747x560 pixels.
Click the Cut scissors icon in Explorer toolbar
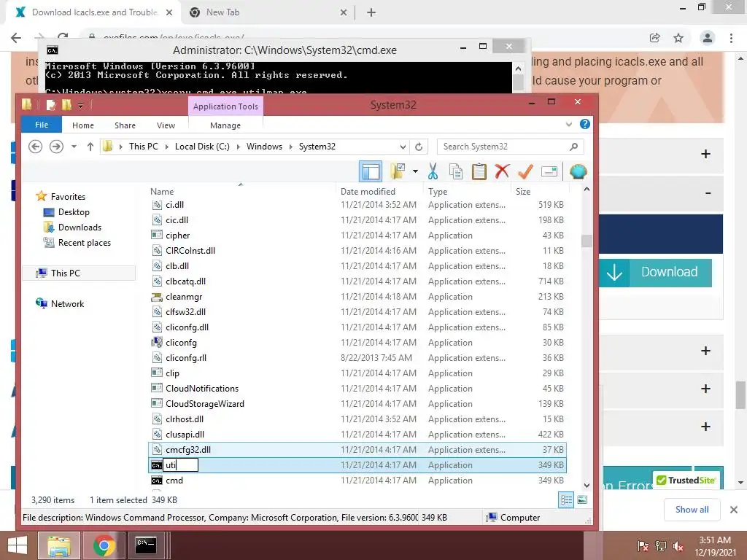(433, 171)
